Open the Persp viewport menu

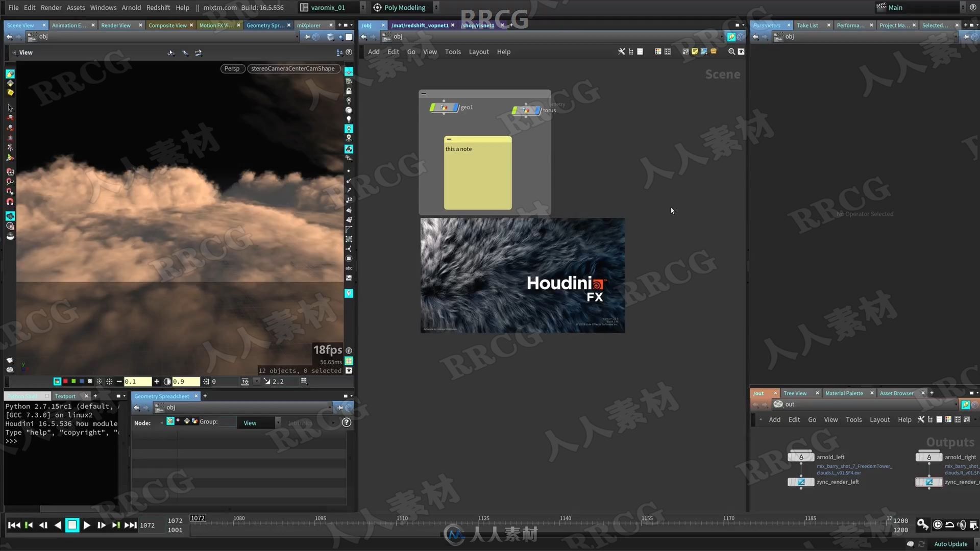[x=232, y=68]
